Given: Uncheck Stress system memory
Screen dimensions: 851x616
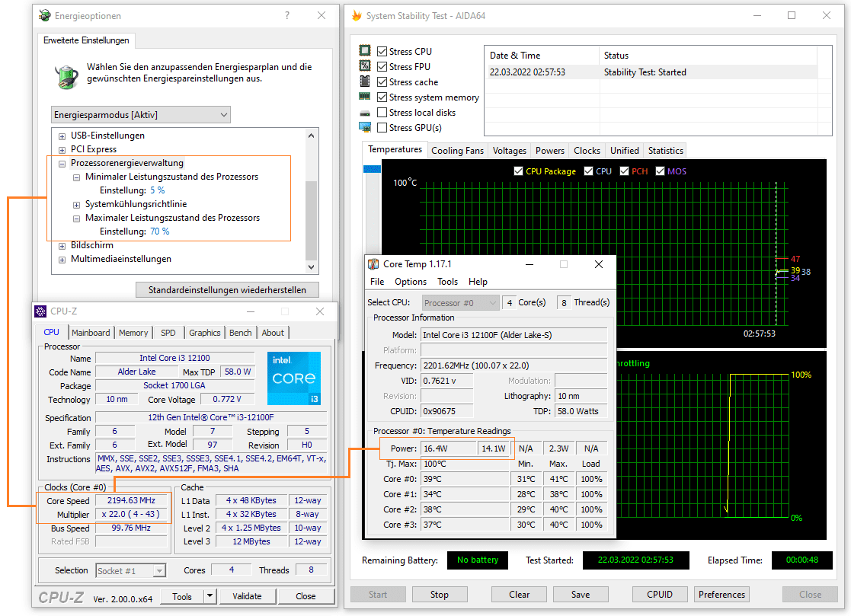Looking at the screenshot, I should pyautogui.click(x=382, y=97).
